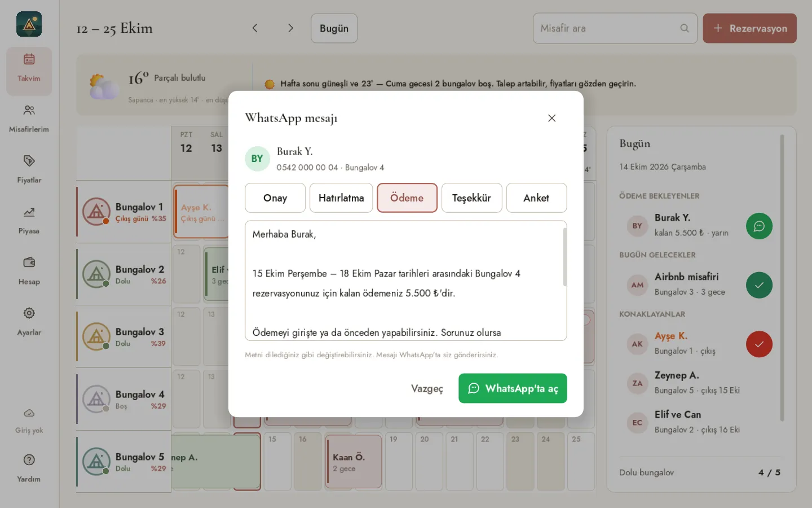Image resolution: width=812 pixels, height=508 pixels.
Task: Click the Giriş yok cloud status icon
Action: pyautogui.click(x=29, y=413)
